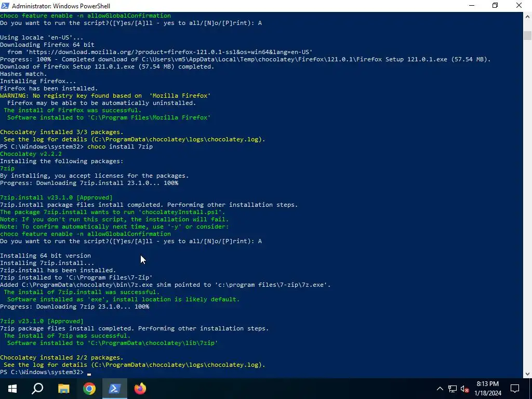
Task: Click 'Chocolatey installed 2/2 packages.' line
Action: (x=62, y=357)
